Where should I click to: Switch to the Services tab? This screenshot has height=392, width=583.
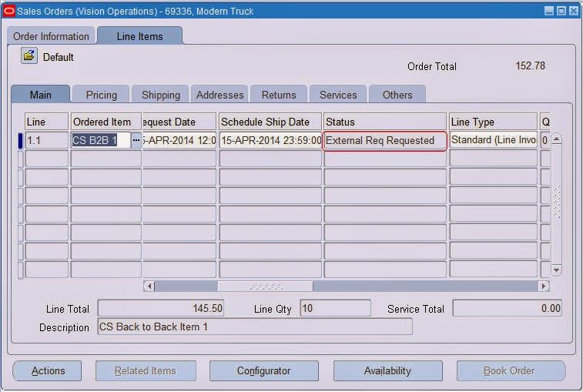coord(338,95)
